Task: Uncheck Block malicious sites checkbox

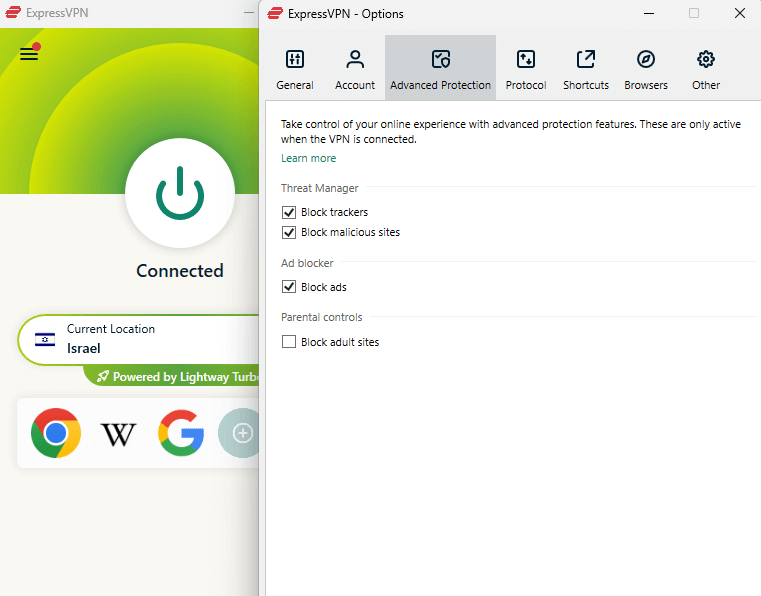Action: click(289, 232)
